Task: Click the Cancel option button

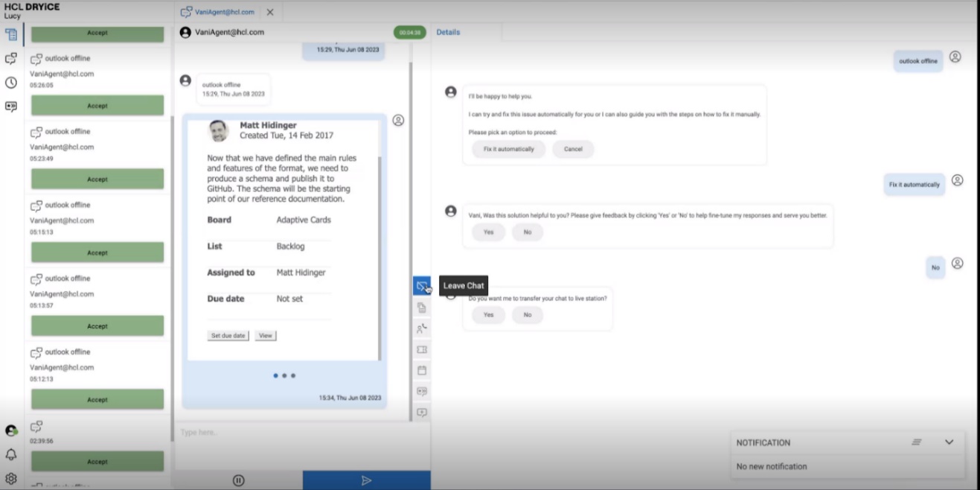Action: 573,149
